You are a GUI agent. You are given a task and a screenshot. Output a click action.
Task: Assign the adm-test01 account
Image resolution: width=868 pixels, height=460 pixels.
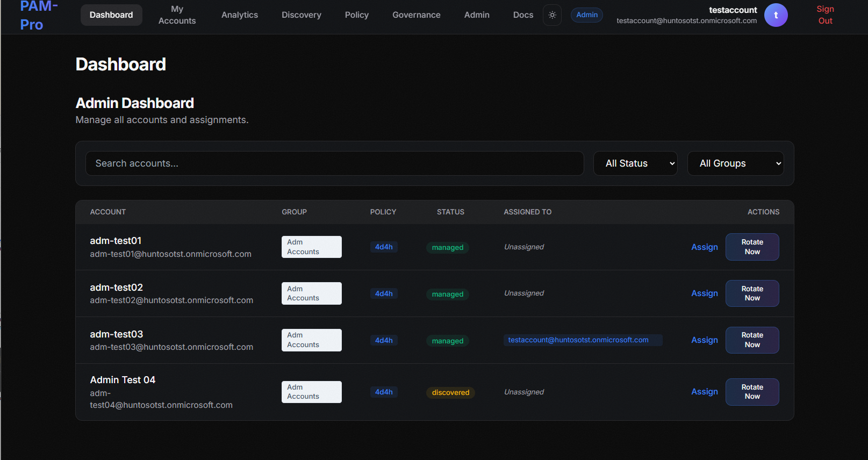coord(704,247)
